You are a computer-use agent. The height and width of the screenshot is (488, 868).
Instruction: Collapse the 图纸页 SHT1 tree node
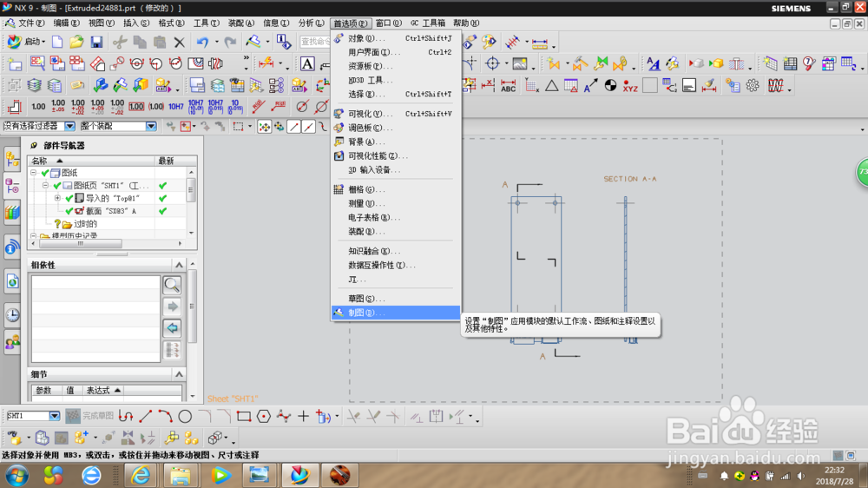point(45,186)
